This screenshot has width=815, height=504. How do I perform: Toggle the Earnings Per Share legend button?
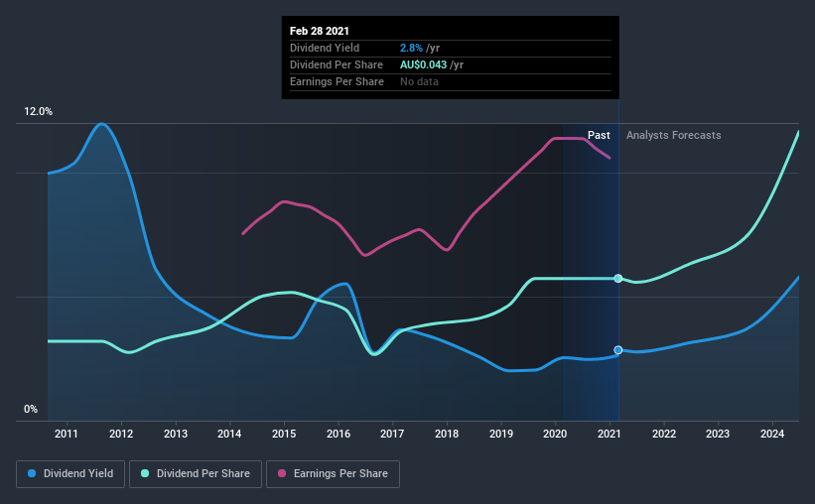click(x=333, y=474)
